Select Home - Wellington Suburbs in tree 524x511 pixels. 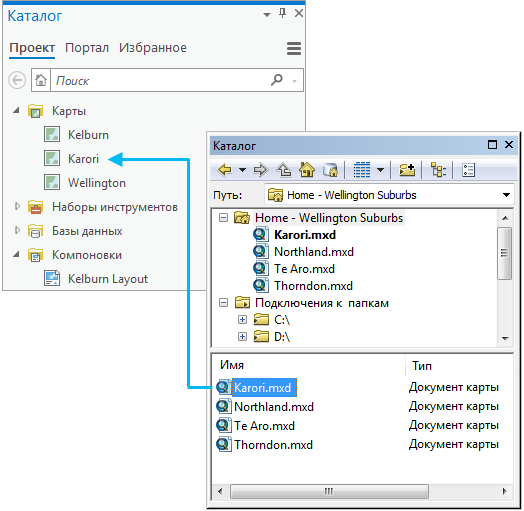[329, 218]
